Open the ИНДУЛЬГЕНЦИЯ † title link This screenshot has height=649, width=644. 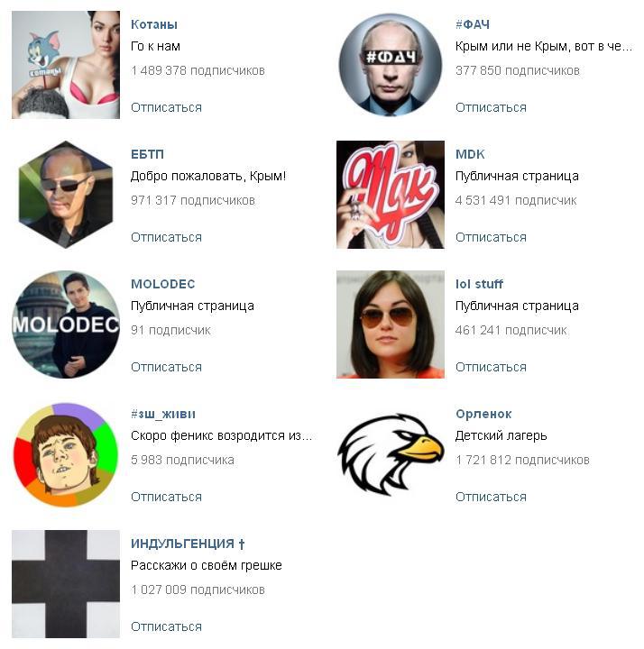188,544
